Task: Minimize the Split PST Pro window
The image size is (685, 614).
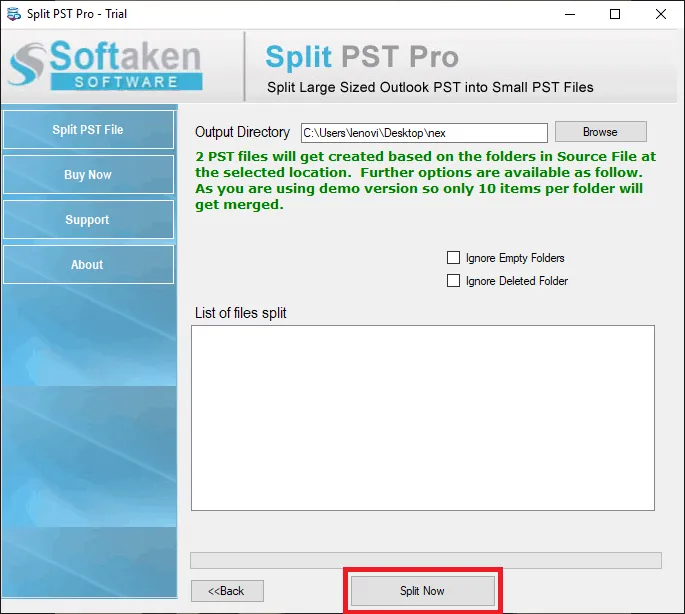Action: [570, 14]
